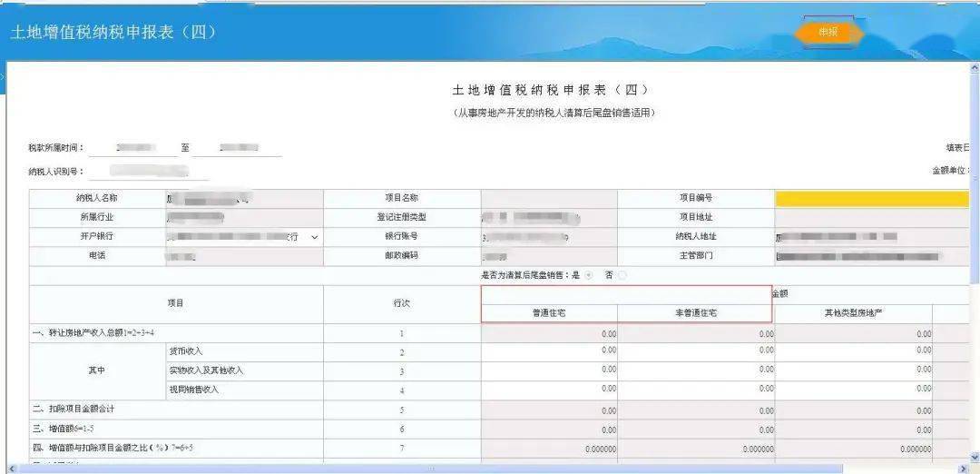Select the 否 radio for 清算后尾盘销售

(x=622, y=276)
